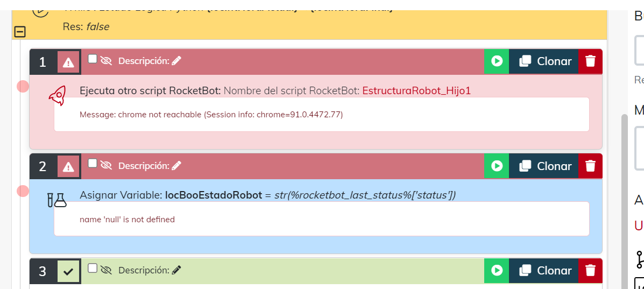Edit description pencil on step 1
The image size is (644, 289).
(176, 61)
